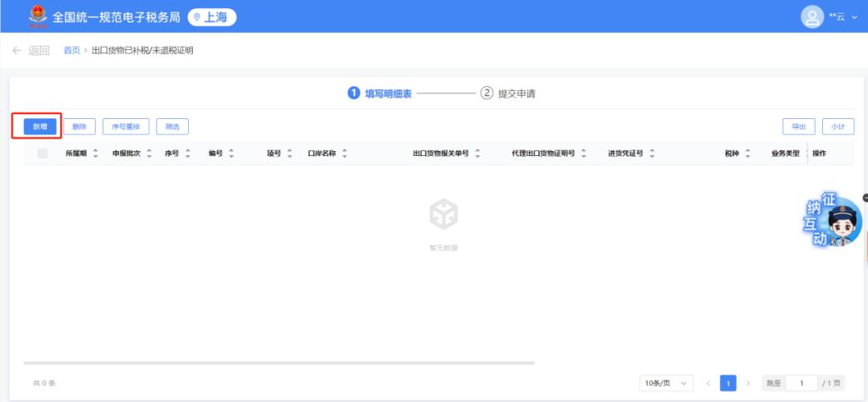The width and height of the screenshot is (868, 402).
Task: Sort by 所属期 column
Action: [95, 154]
